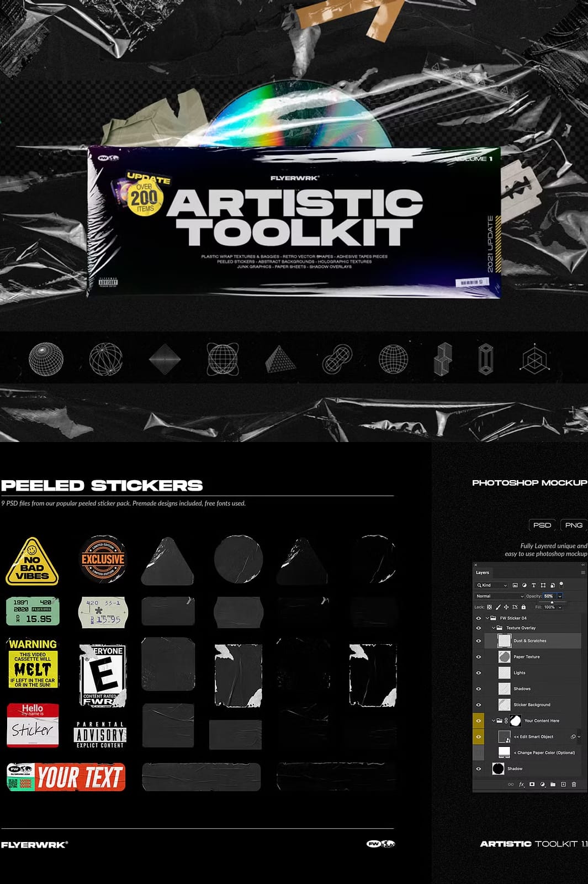Screen dimensions: 588x884
Task: Click the PSD format button
Action: [542, 525]
